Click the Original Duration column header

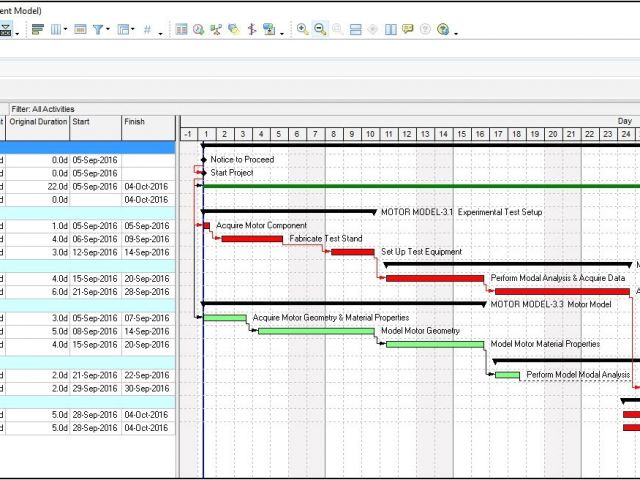pyautogui.click(x=39, y=122)
